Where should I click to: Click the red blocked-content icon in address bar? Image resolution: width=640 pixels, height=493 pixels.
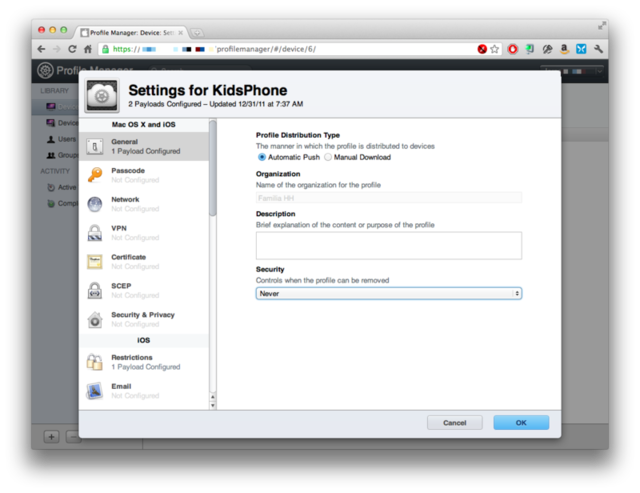click(x=482, y=49)
